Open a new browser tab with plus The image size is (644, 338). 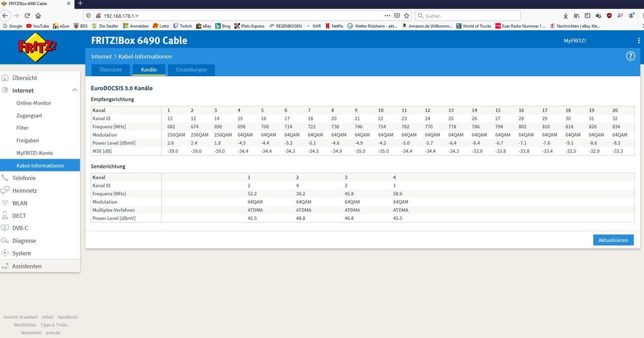coord(80,3)
